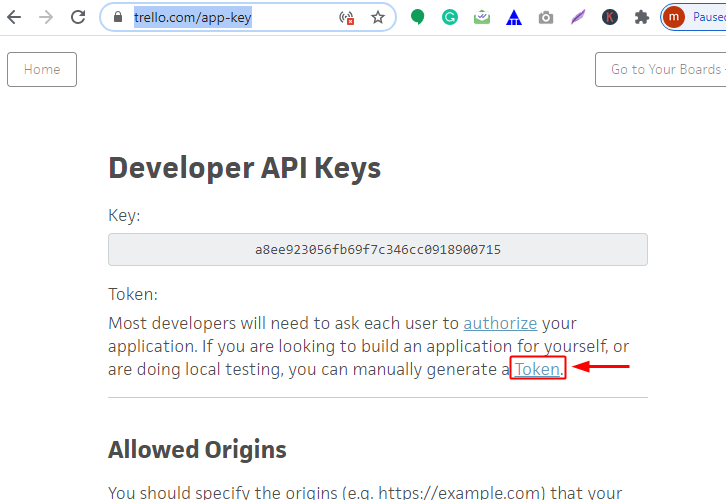Click the blocked broadcast icon in address bar
Screen dimensions: 726x500
coord(346,18)
